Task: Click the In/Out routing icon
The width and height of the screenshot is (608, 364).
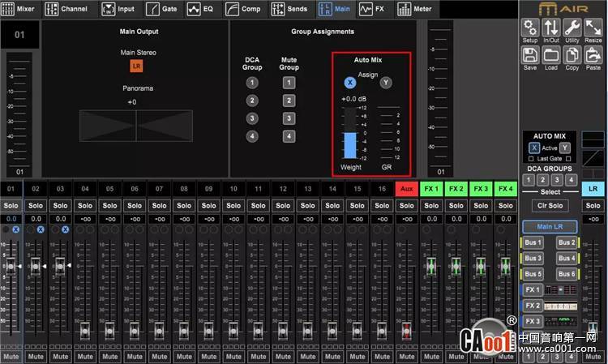Action: 551,30
